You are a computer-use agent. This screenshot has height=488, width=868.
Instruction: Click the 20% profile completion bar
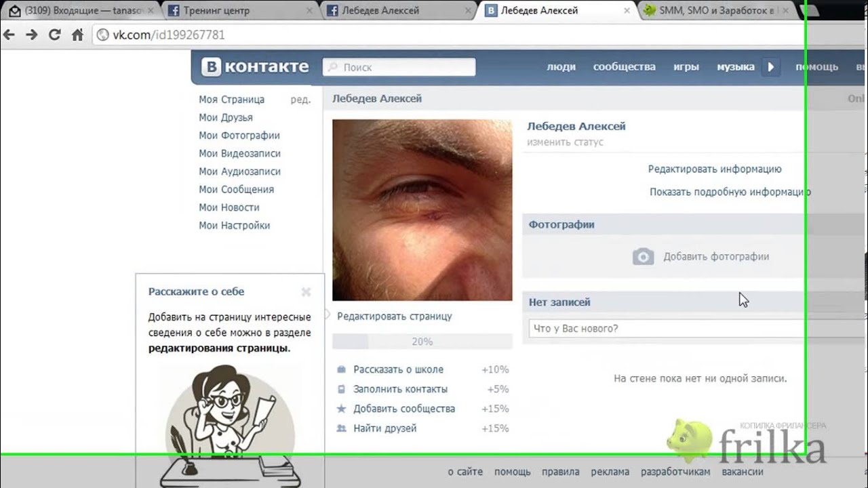[422, 342]
